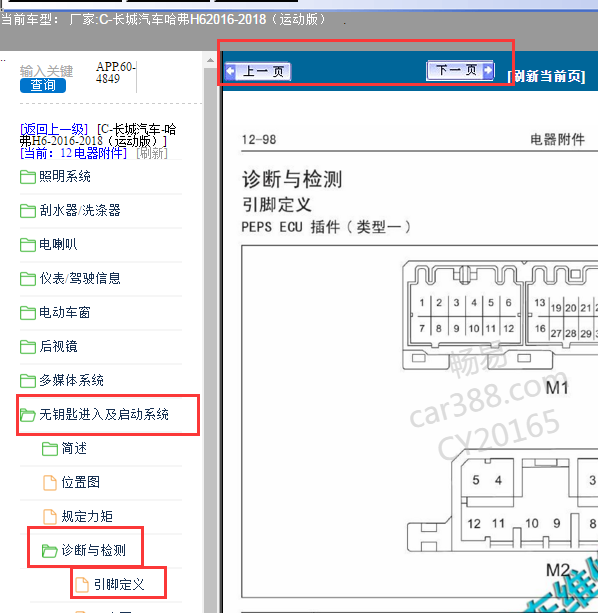Open the 位置图 document
Viewport: 598px width, 613px height.
pyautogui.click(x=81, y=483)
